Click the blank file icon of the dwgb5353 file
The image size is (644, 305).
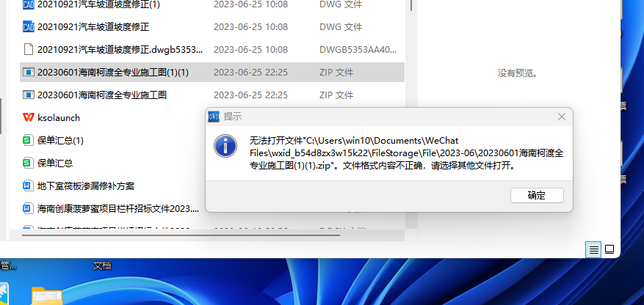pos(28,50)
